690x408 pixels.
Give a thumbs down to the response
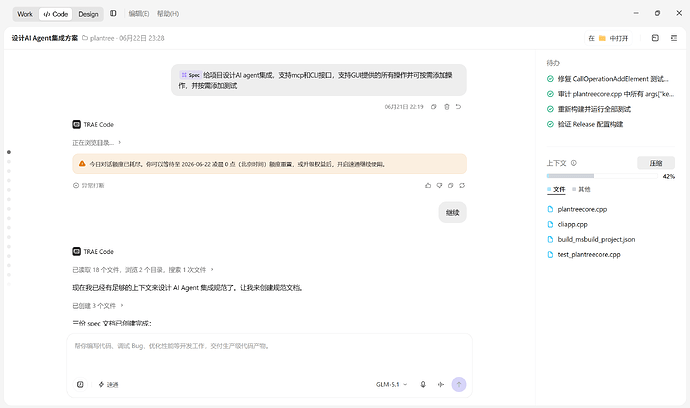click(439, 185)
